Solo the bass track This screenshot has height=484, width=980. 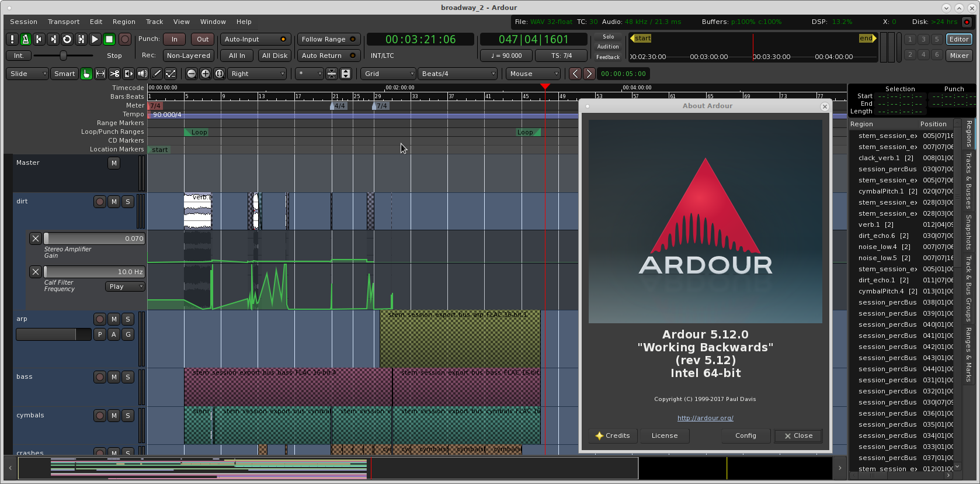(x=128, y=377)
